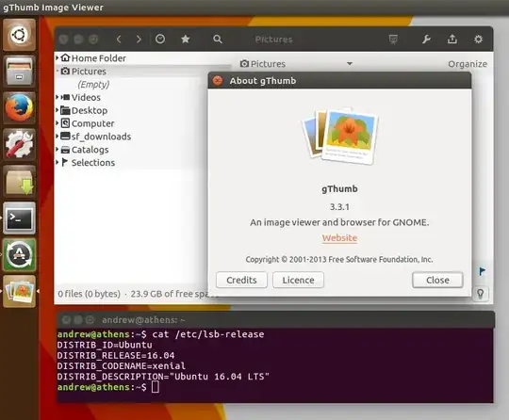Viewport: 509px width, 420px height.
Task: Open the Website link in About dialog
Action: [339, 237]
